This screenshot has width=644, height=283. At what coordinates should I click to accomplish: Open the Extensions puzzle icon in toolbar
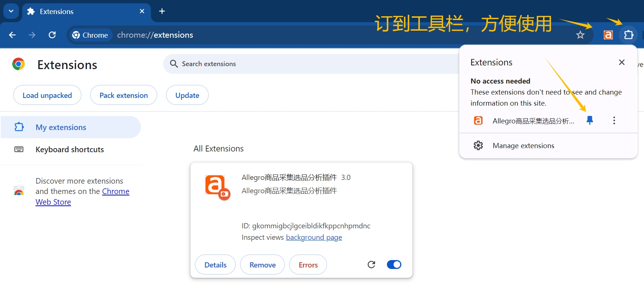[628, 35]
